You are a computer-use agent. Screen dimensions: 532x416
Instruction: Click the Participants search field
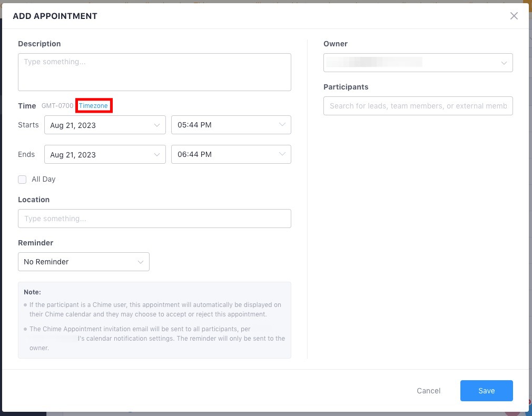[x=418, y=106]
